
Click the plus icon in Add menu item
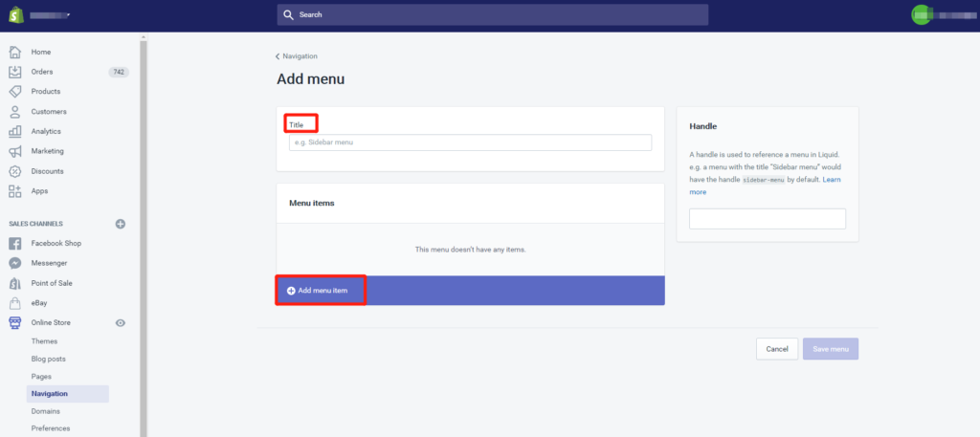pos(291,291)
